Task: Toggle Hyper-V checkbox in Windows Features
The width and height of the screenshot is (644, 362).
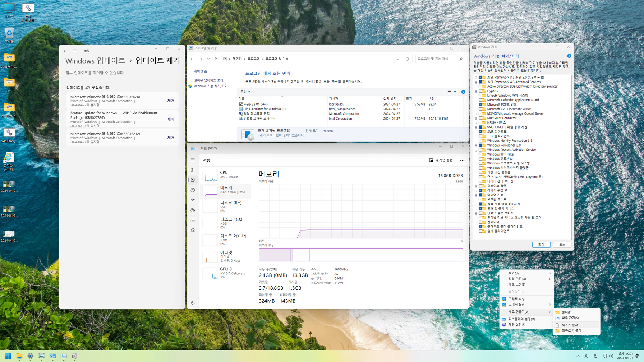Action: pyautogui.click(x=480, y=91)
